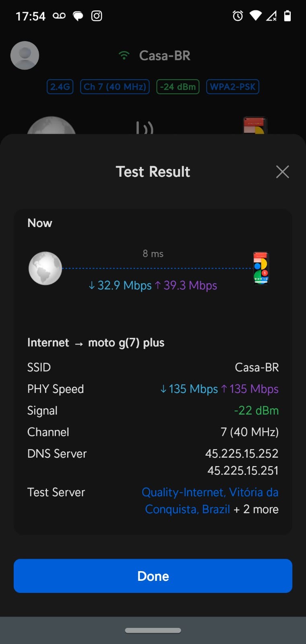The image size is (306, 644).
Task: Close the Test Result dialog
Action: click(x=282, y=172)
